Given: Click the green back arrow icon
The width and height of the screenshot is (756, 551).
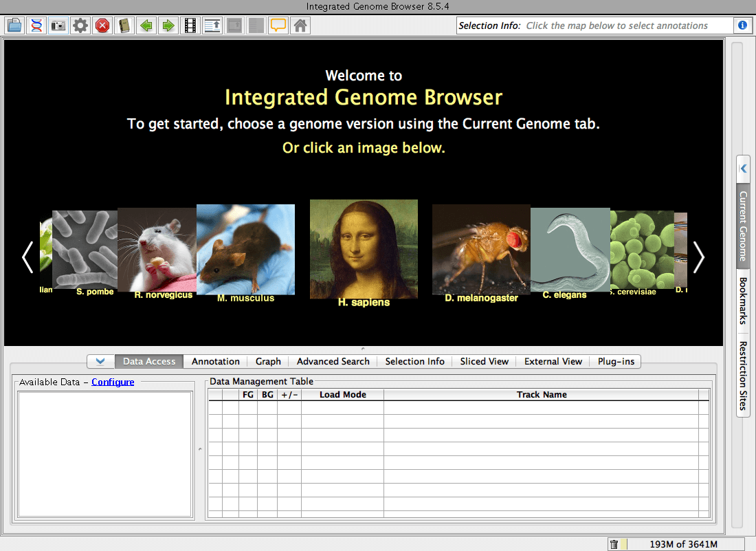Looking at the screenshot, I should [146, 26].
